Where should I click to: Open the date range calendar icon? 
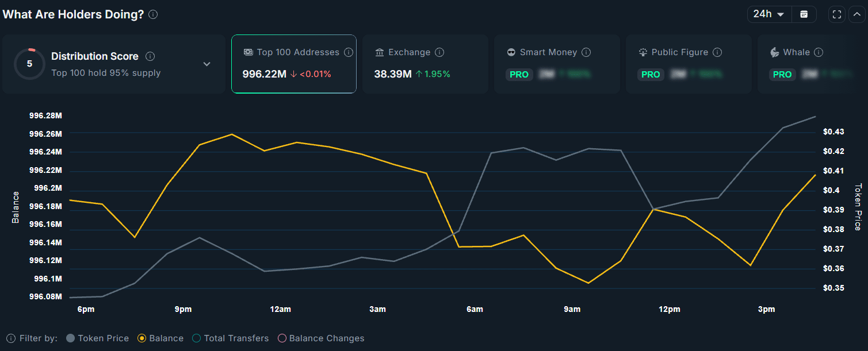[804, 14]
